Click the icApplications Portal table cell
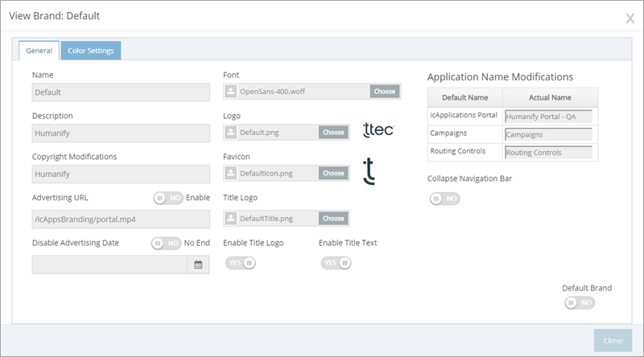Screen dimensions: 644x357 (464, 115)
